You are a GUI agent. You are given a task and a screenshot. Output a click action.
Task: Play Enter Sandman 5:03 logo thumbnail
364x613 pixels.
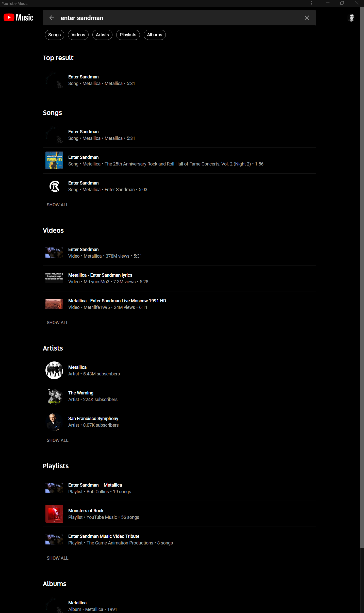[54, 186]
